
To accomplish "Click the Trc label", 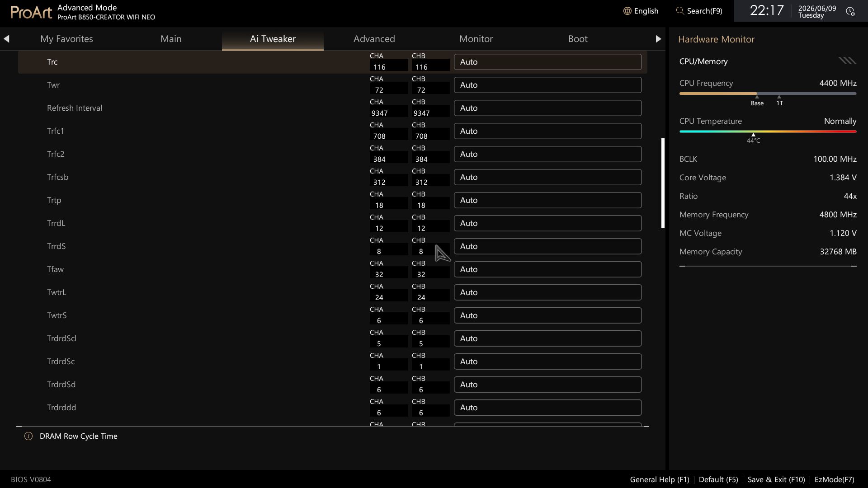I will tap(52, 62).
